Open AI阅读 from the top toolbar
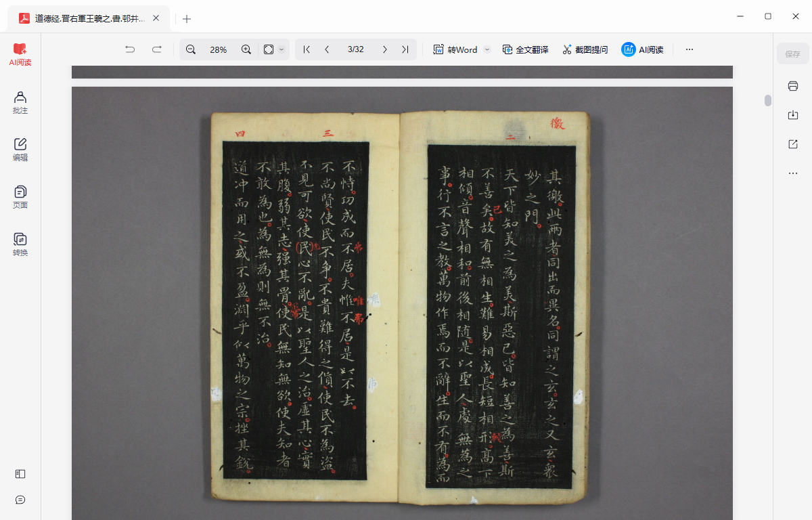Image resolution: width=812 pixels, height=520 pixels. [642, 49]
